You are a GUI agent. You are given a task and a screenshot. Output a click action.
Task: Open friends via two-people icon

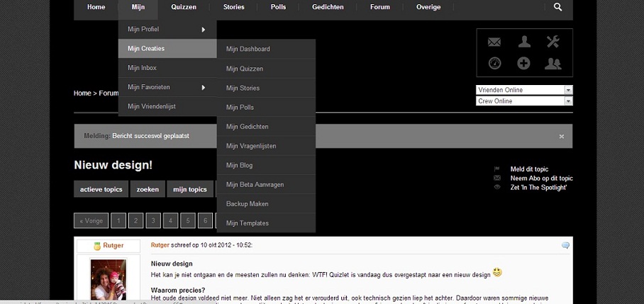pyautogui.click(x=553, y=63)
